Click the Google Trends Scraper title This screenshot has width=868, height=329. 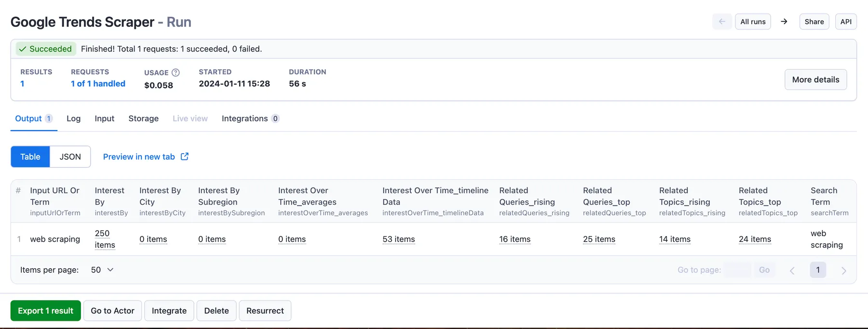tap(82, 22)
